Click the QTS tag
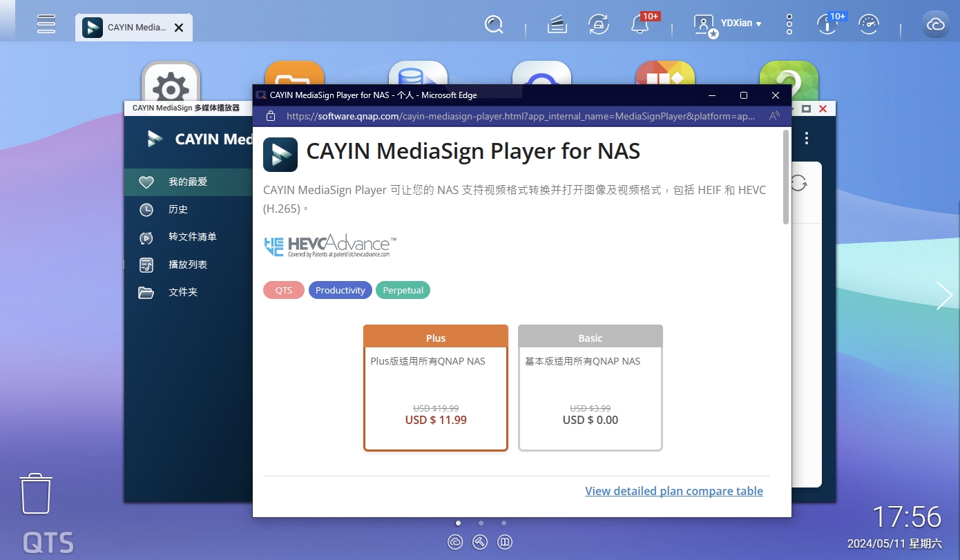The height and width of the screenshot is (560, 960). coord(284,290)
